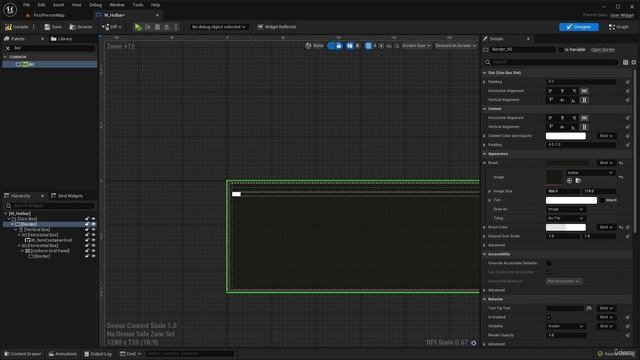The height and width of the screenshot is (360, 640).
Task: Toggle Is Variable checkbox
Action: tap(561, 50)
